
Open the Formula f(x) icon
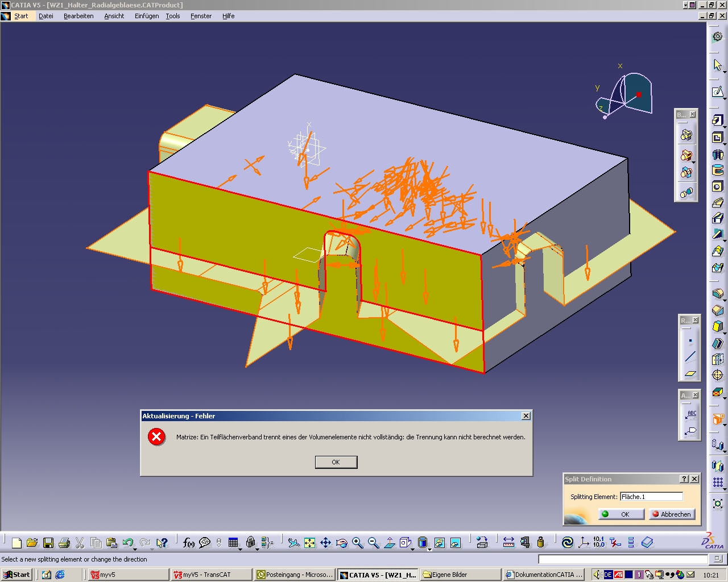tap(189, 543)
